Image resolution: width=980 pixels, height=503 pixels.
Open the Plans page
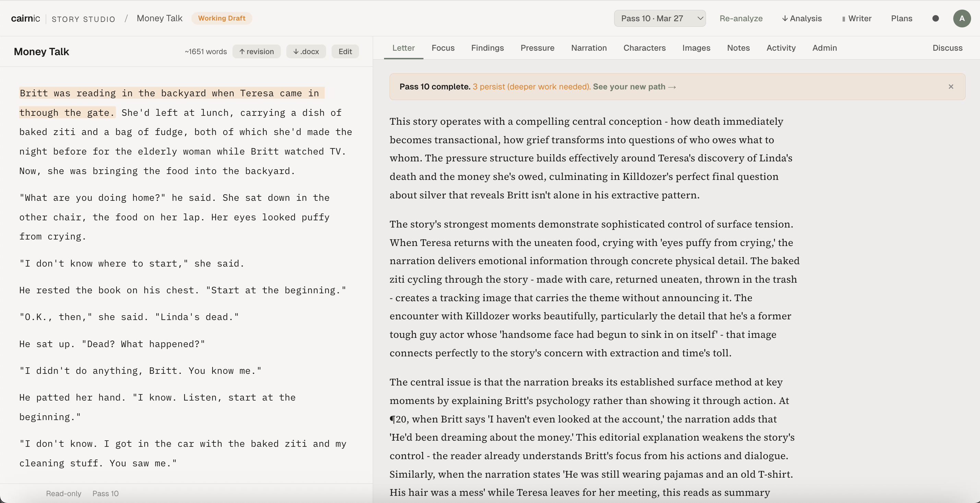(x=901, y=18)
